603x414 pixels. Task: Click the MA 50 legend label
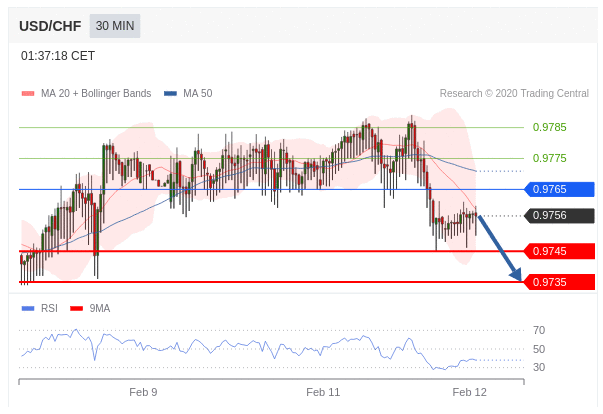[x=198, y=93]
